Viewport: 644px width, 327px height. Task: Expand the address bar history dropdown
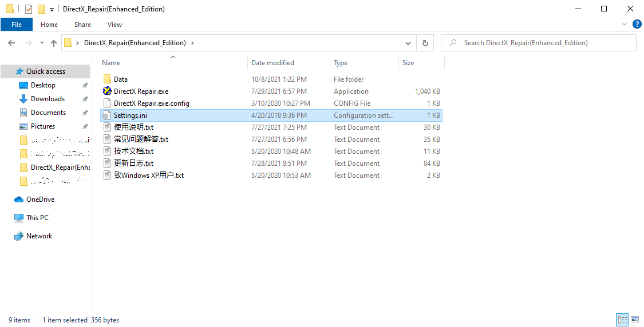(x=408, y=43)
